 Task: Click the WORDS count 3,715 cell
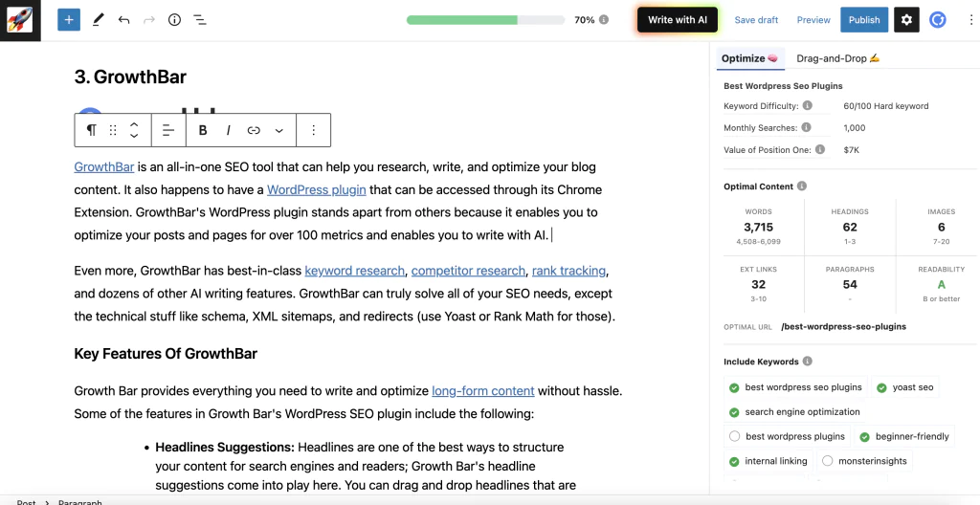(x=758, y=227)
